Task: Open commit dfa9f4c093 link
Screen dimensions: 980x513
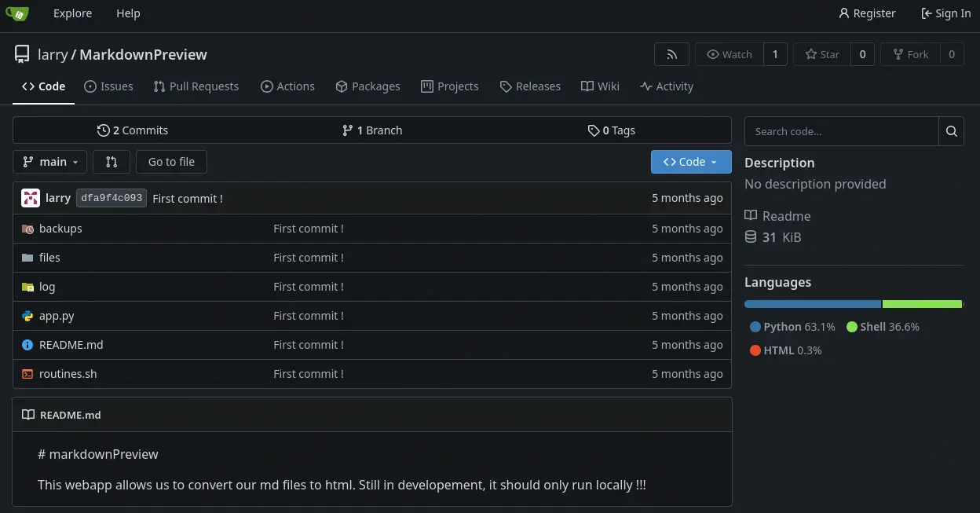Action: click(x=112, y=198)
